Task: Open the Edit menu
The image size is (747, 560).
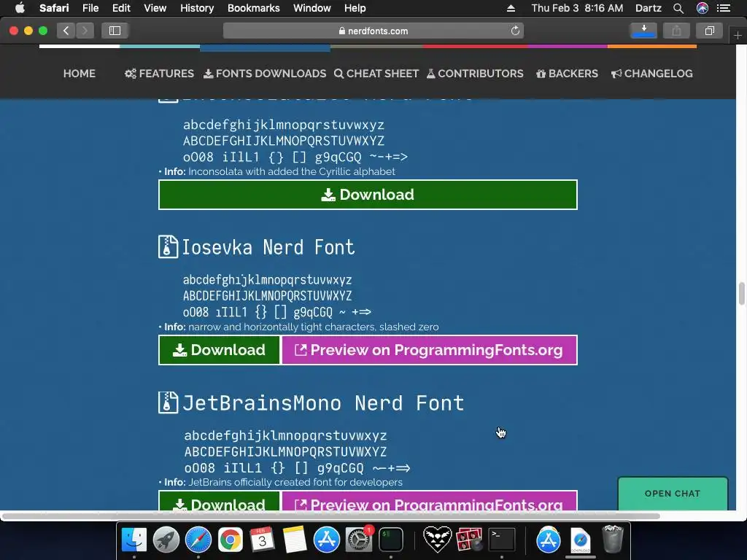Action: 121,8
